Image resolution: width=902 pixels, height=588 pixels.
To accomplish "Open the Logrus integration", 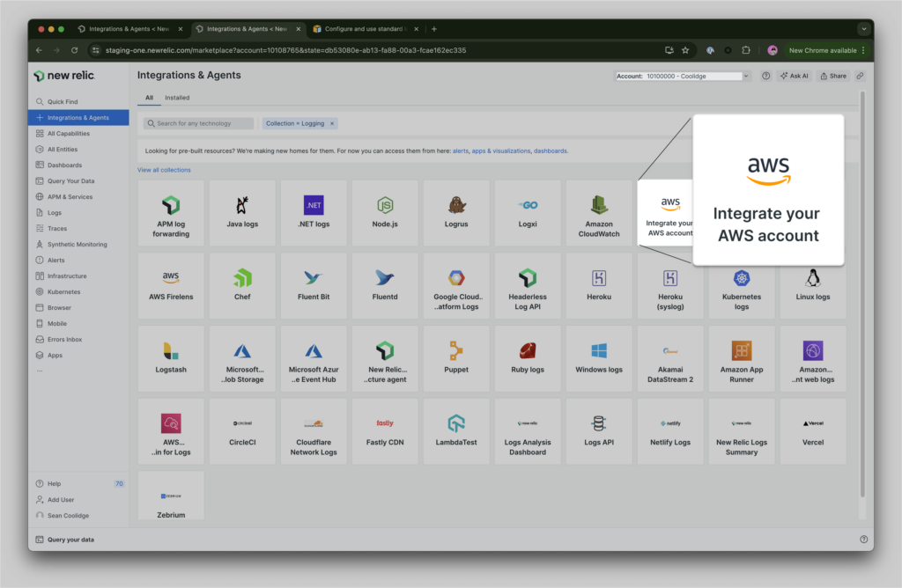I will coord(456,213).
